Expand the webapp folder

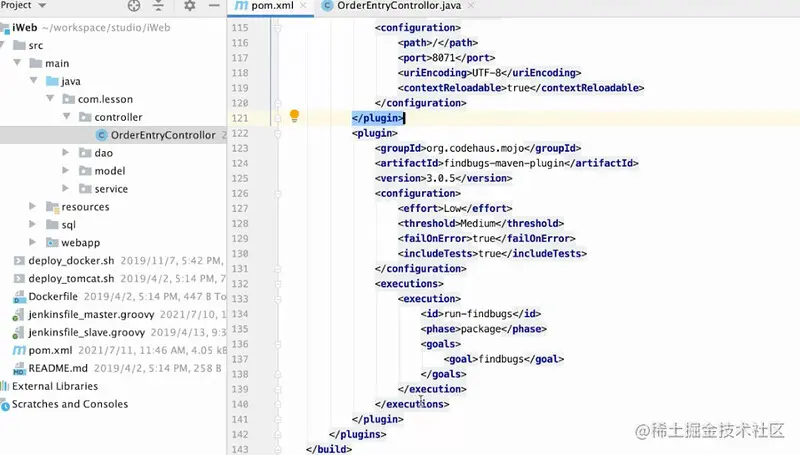(33, 241)
